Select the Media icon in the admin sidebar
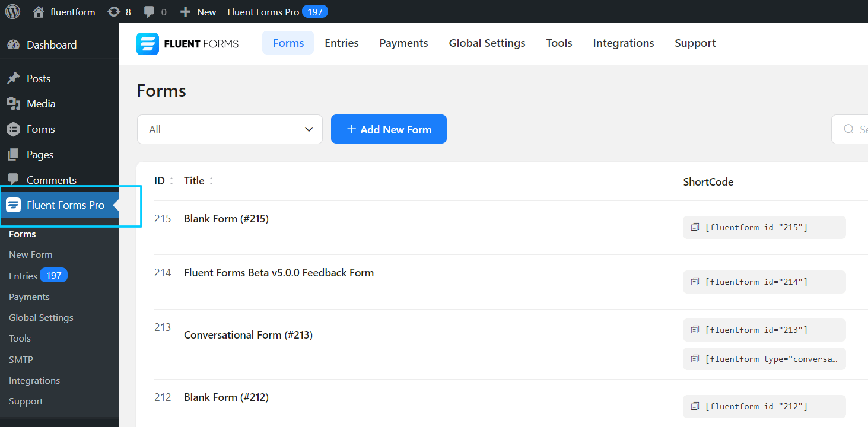 coord(13,103)
